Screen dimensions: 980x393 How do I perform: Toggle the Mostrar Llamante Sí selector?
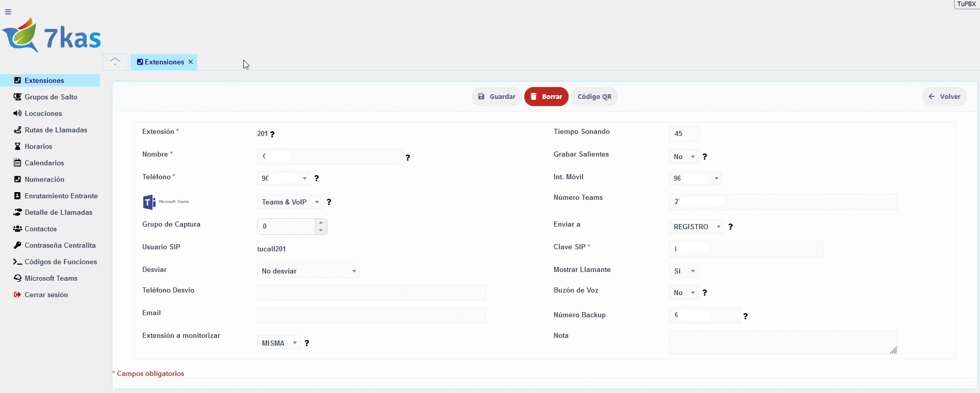pos(684,271)
